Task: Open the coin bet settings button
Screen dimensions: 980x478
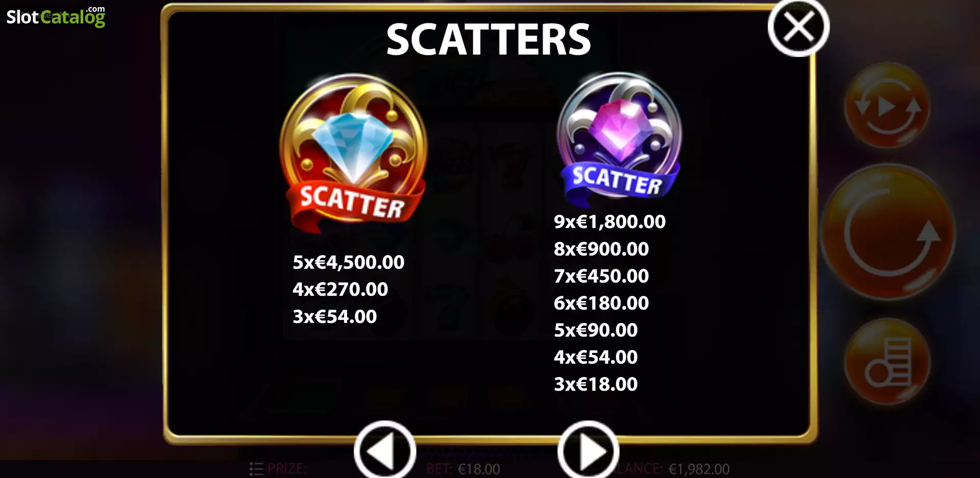Action: tap(887, 362)
